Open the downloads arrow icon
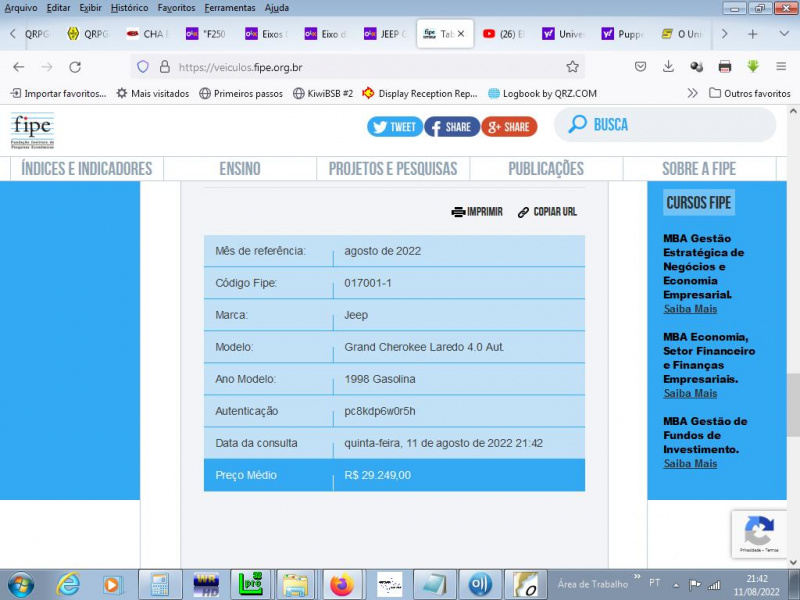 tap(668, 67)
